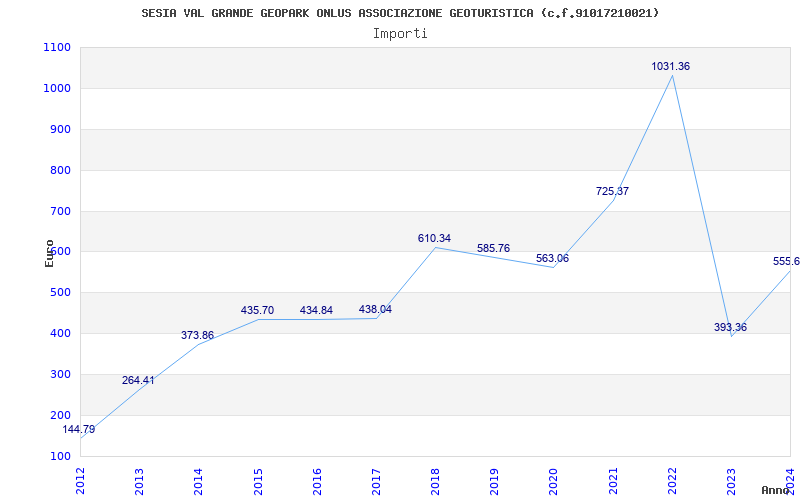Click the 438.04 value label

click(375, 309)
